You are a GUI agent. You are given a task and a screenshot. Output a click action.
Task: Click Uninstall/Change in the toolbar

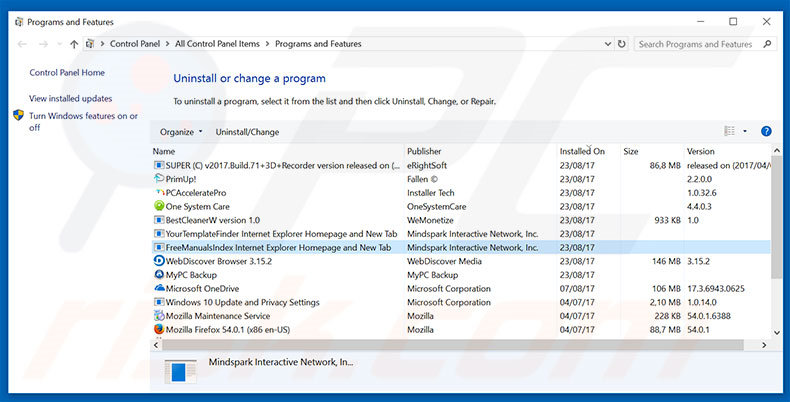point(247,132)
